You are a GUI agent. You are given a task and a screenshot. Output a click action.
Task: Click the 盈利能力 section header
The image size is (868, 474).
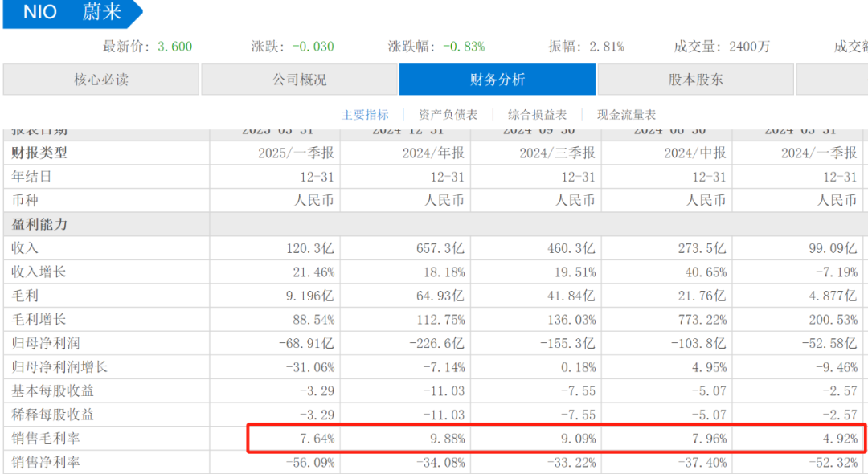[39, 224]
